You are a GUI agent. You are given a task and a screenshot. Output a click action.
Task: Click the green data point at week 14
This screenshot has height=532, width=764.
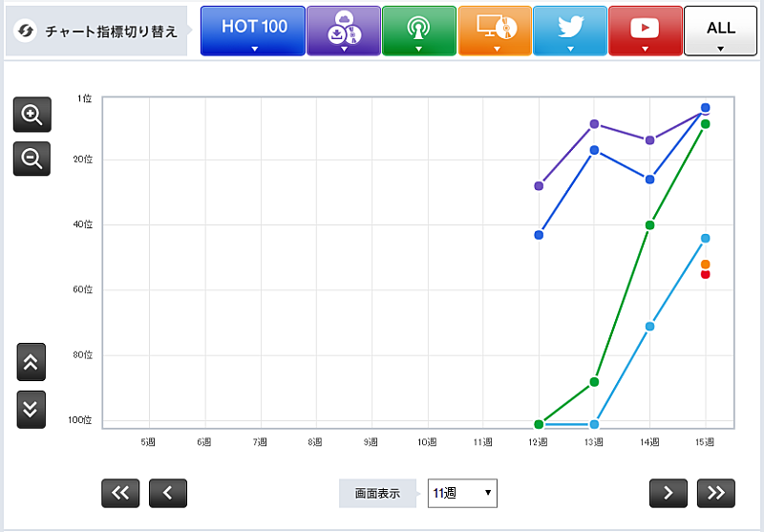point(650,225)
